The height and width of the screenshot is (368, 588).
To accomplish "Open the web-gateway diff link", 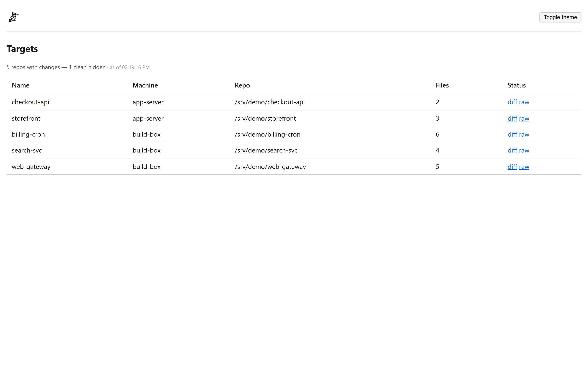I will 512,166.
